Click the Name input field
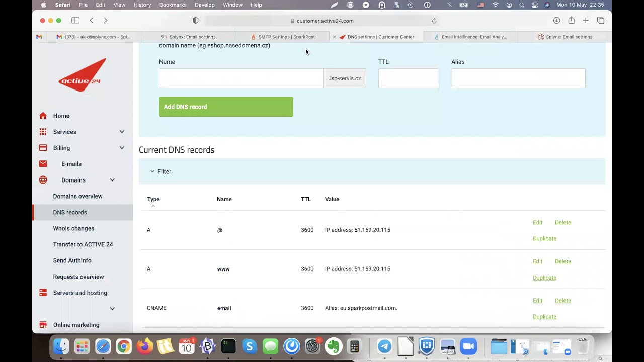 pos(241,78)
